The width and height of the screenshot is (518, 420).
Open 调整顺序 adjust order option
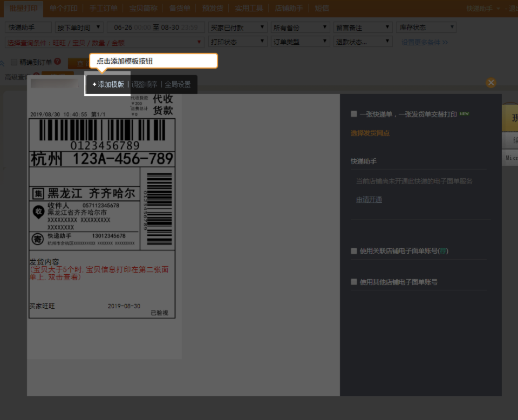144,85
